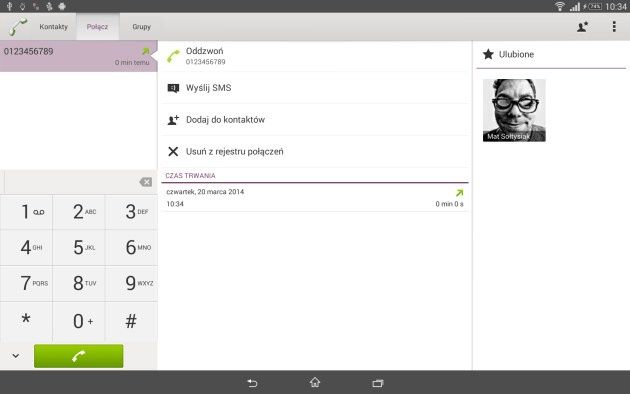Tap keypad digit 7 PQRS
Viewport: 630px width, 394px height.
pyautogui.click(x=27, y=284)
